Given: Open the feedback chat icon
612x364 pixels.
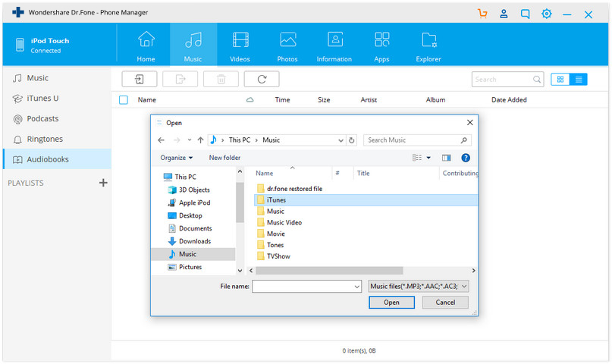Looking at the screenshot, I should coord(526,14).
